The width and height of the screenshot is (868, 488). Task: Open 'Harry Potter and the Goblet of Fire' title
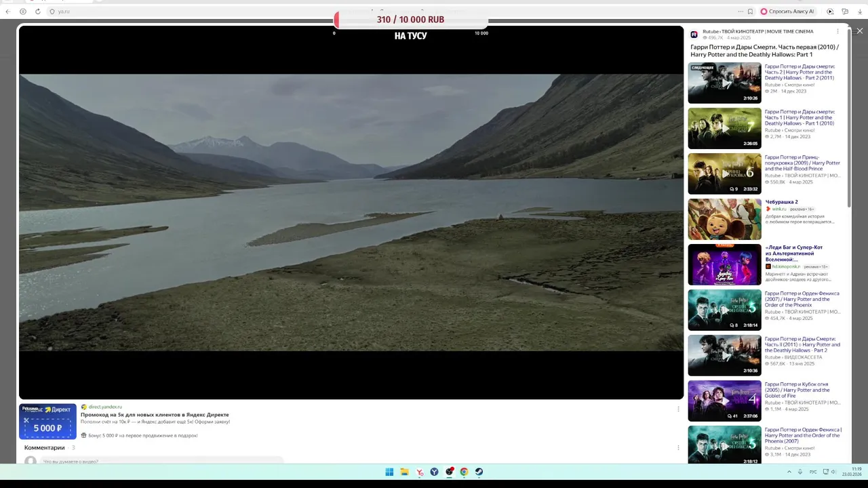798,390
